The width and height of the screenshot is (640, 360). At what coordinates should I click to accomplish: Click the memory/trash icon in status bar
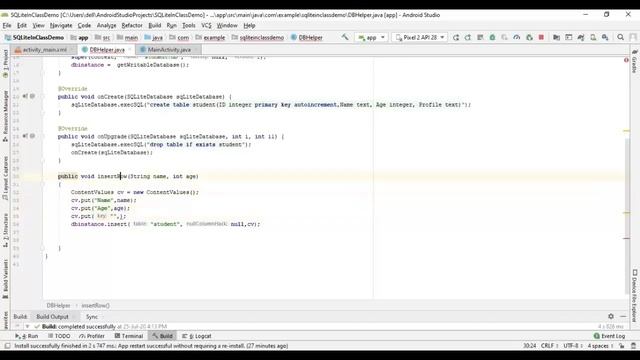point(633,346)
